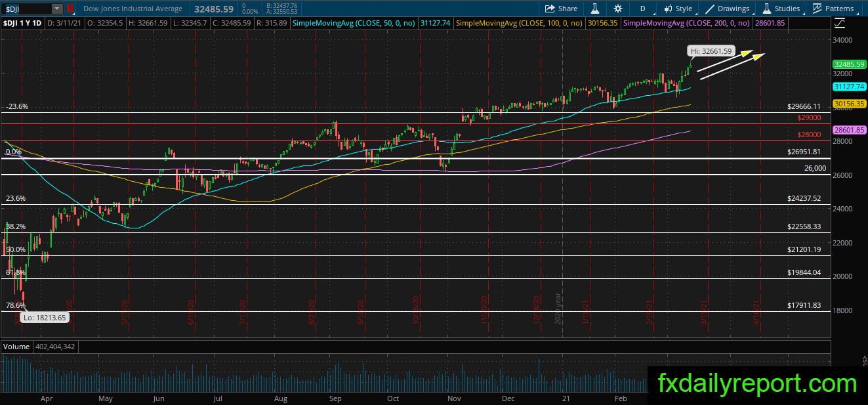Open chart settings gear icon
This screenshot has height=405, width=868.
pyautogui.click(x=618, y=9)
